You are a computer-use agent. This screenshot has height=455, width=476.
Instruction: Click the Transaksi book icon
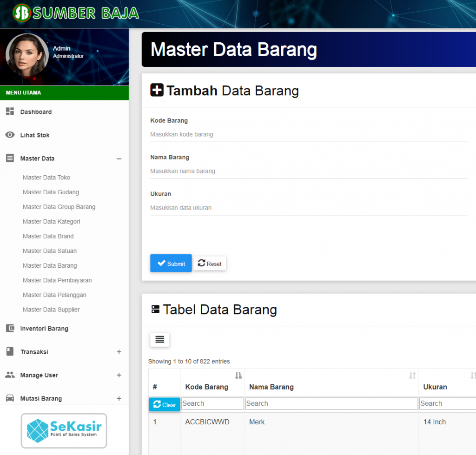(x=10, y=351)
